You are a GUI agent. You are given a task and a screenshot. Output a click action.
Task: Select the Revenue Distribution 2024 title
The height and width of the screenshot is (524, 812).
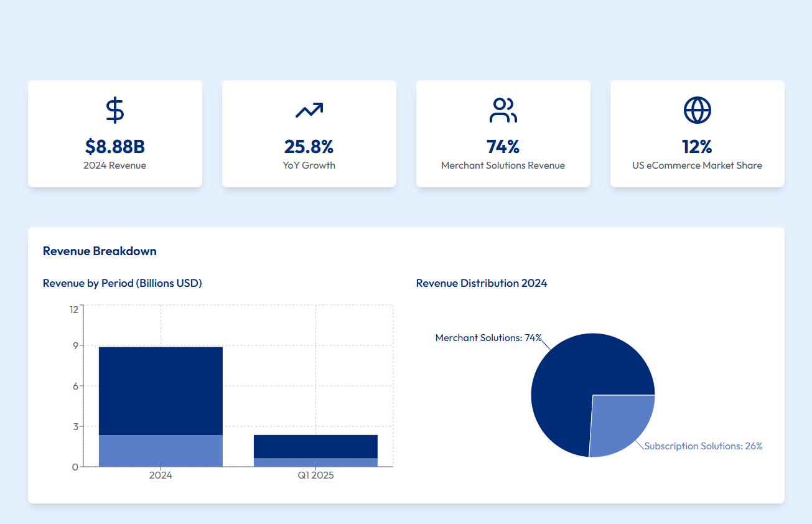click(482, 283)
